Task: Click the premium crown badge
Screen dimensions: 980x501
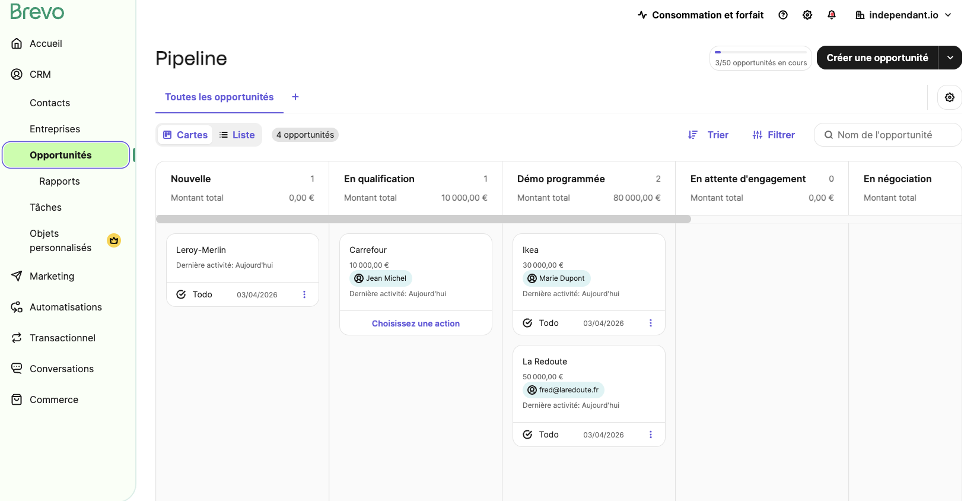Action: click(114, 240)
